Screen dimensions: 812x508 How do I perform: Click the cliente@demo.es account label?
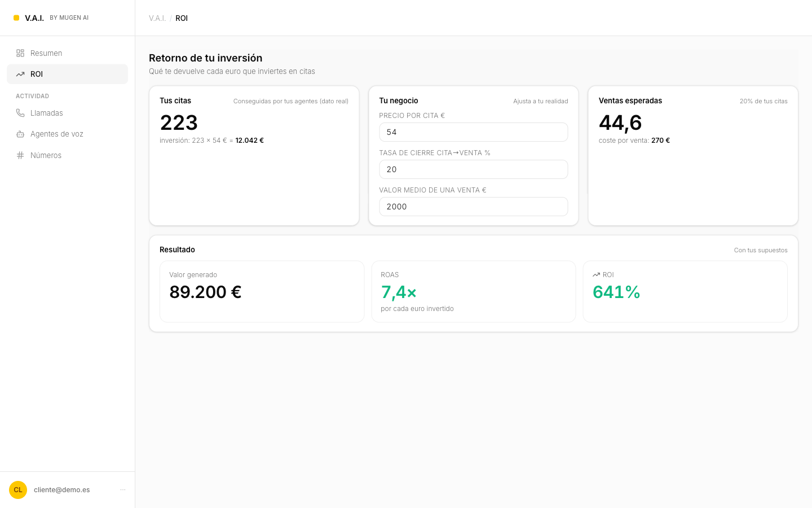pos(62,490)
